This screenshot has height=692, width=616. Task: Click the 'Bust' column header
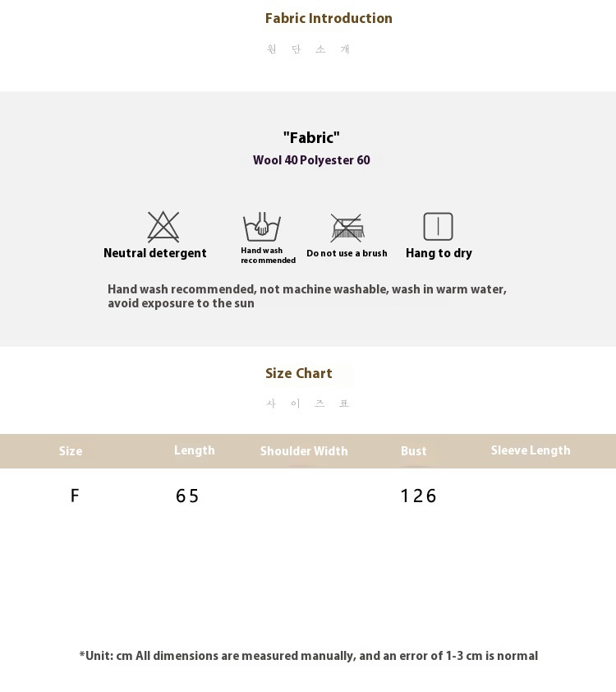(414, 451)
